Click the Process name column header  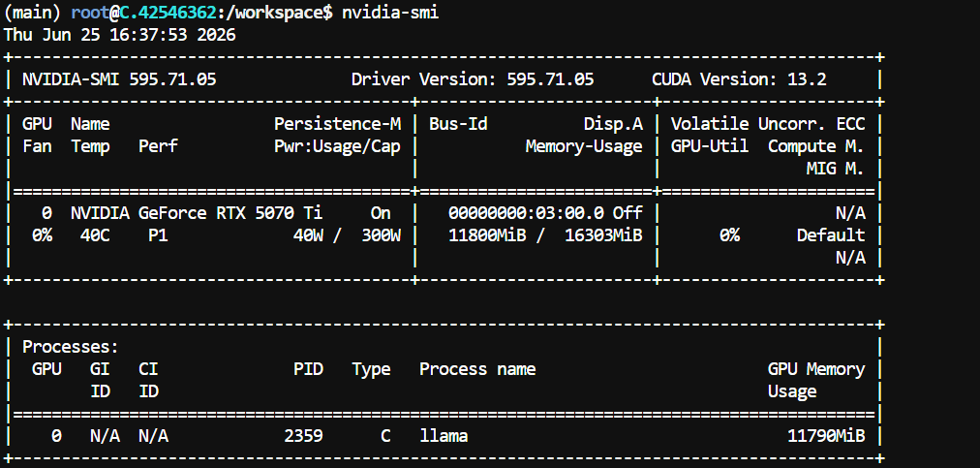pos(477,369)
